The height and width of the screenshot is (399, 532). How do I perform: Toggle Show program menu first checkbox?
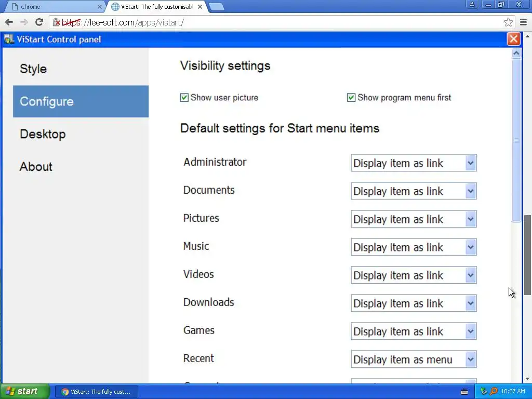pyautogui.click(x=351, y=98)
